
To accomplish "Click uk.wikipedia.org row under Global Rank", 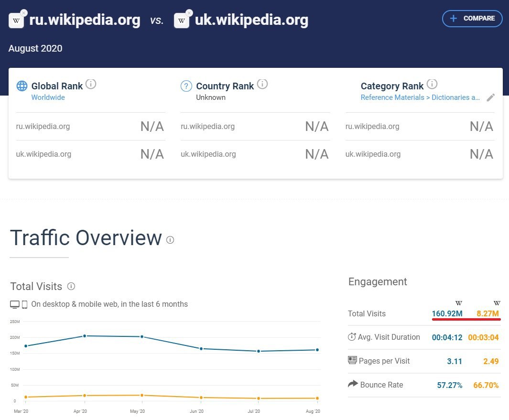I will [90, 154].
